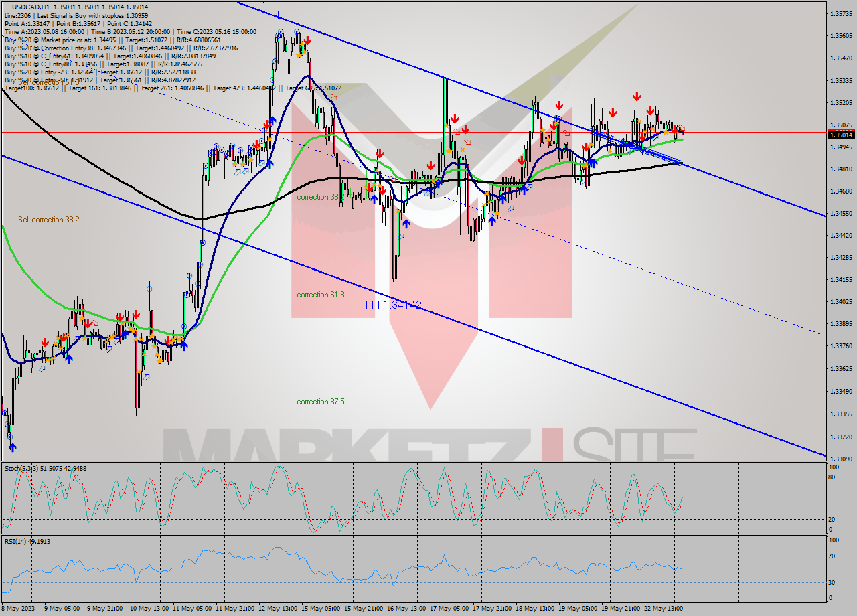Click the '10 May 13:00' time axis label
Image resolution: width=857 pixels, height=616 pixels.
coord(150,609)
